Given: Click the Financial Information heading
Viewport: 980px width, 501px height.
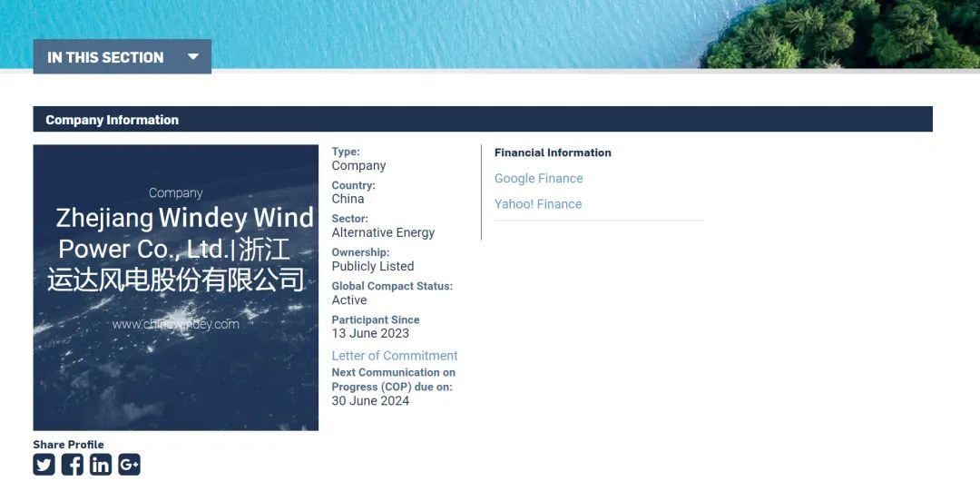Looking at the screenshot, I should [553, 152].
